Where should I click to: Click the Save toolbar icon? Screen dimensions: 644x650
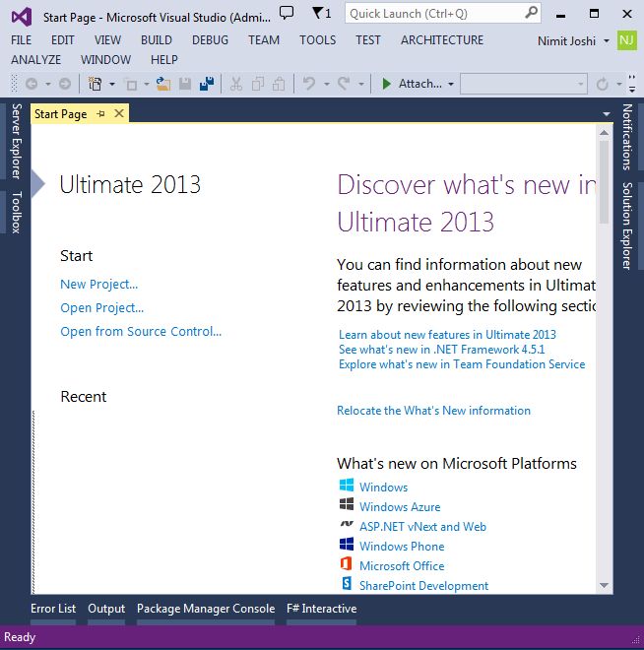click(x=185, y=84)
